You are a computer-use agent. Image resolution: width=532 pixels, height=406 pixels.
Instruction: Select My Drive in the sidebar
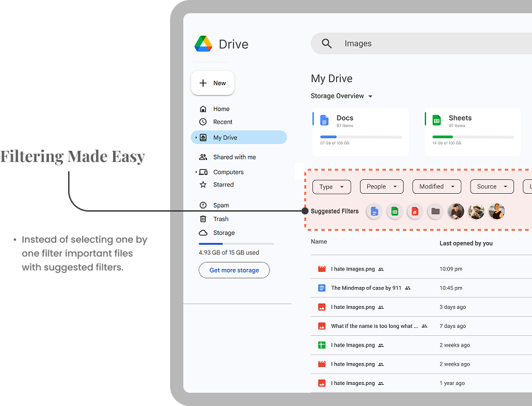[239, 138]
